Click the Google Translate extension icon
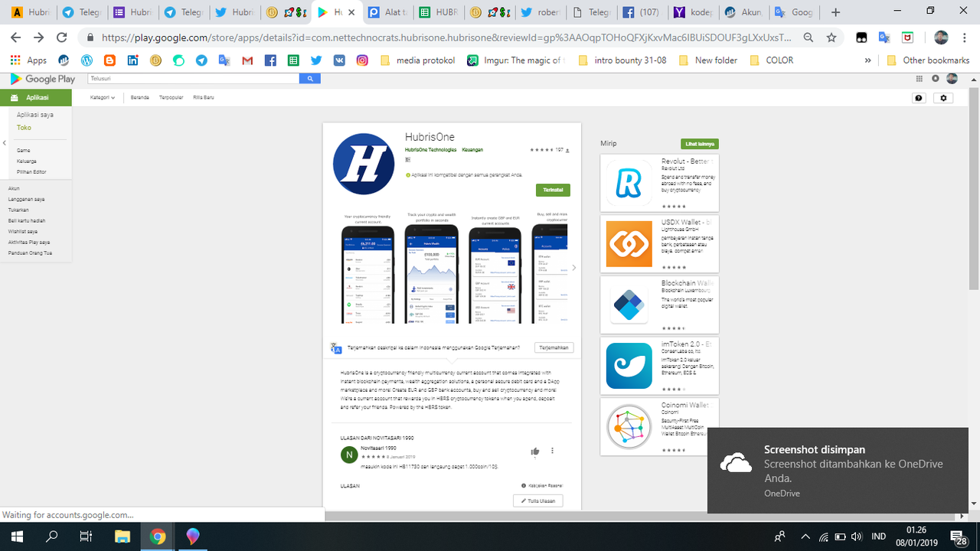Viewport: 980px width, 551px height. [884, 37]
